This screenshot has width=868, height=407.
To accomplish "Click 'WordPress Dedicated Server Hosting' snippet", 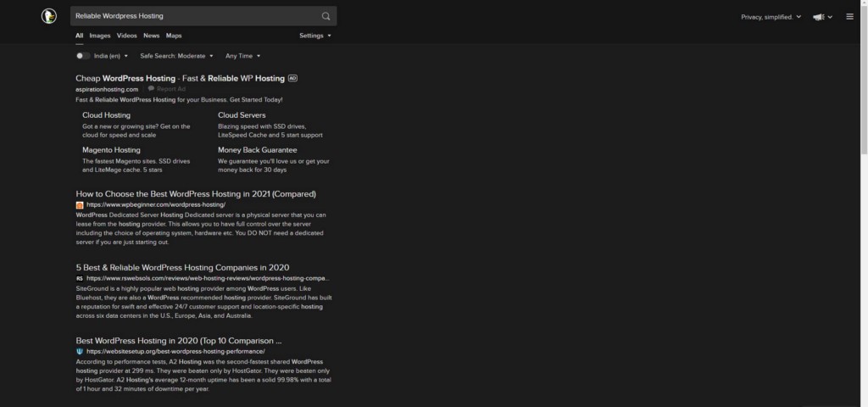I will 201,229.
